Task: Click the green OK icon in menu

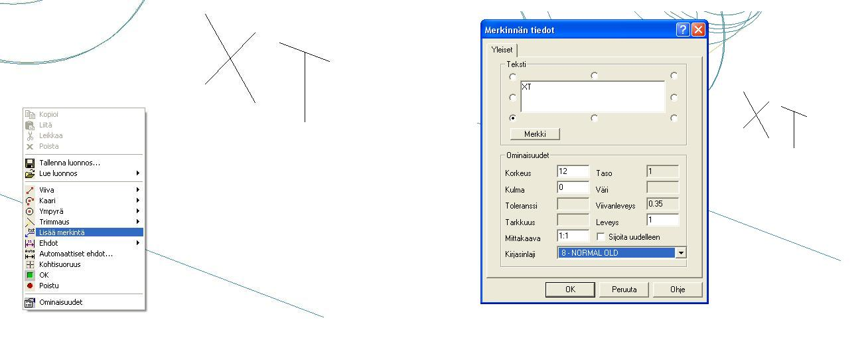Action: click(29, 275)
